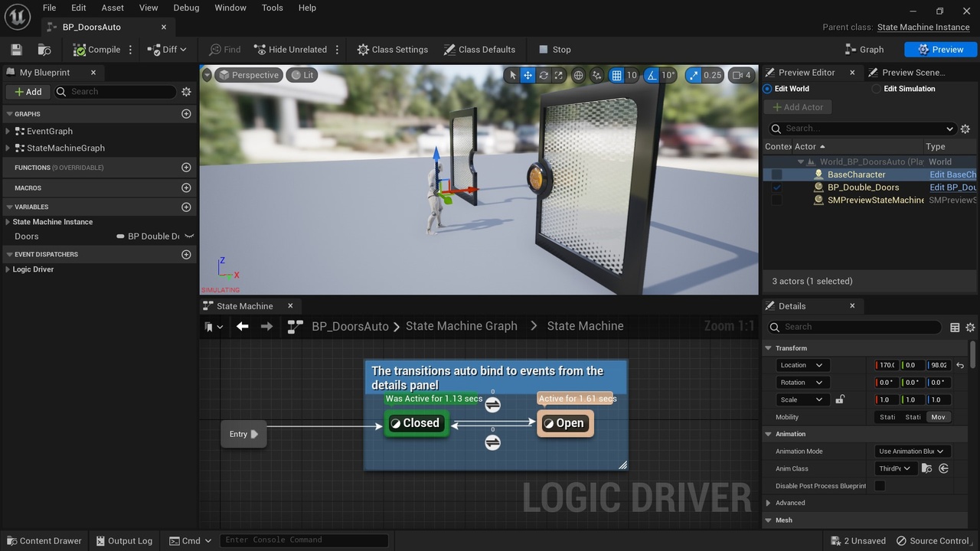Open Class Defaults

[480, 49]
